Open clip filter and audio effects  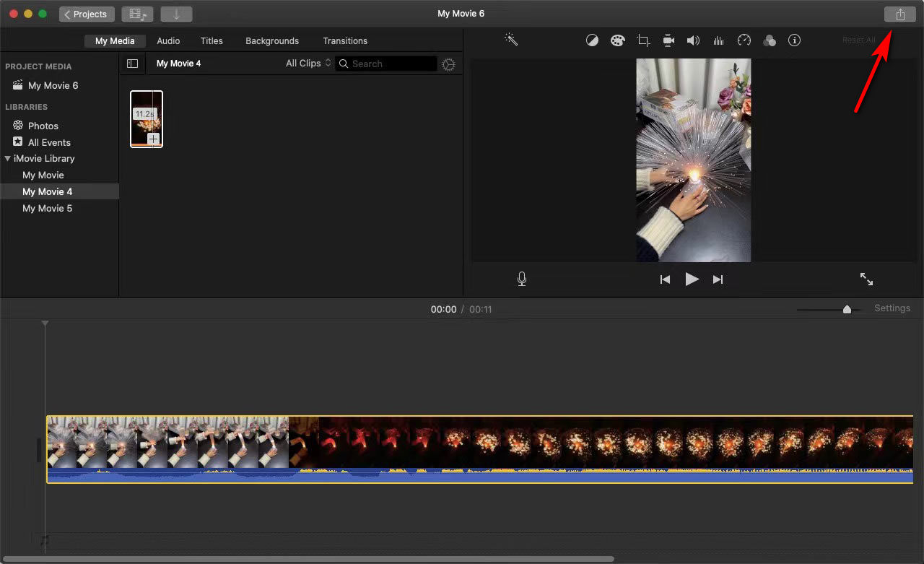pyautogui.click(x=770, y=40)
